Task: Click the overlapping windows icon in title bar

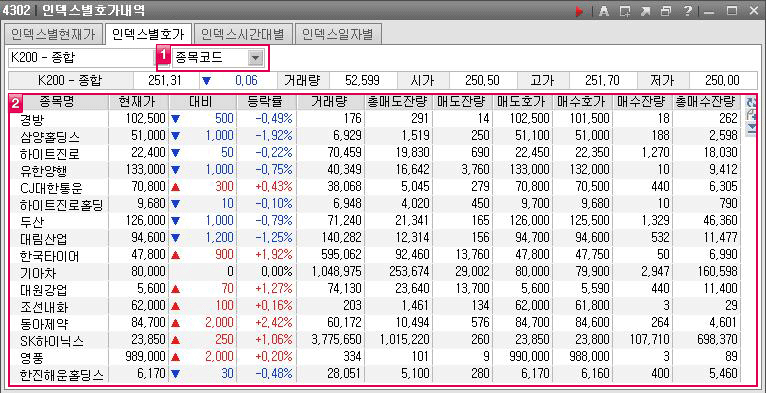Action: pos(665,11)
